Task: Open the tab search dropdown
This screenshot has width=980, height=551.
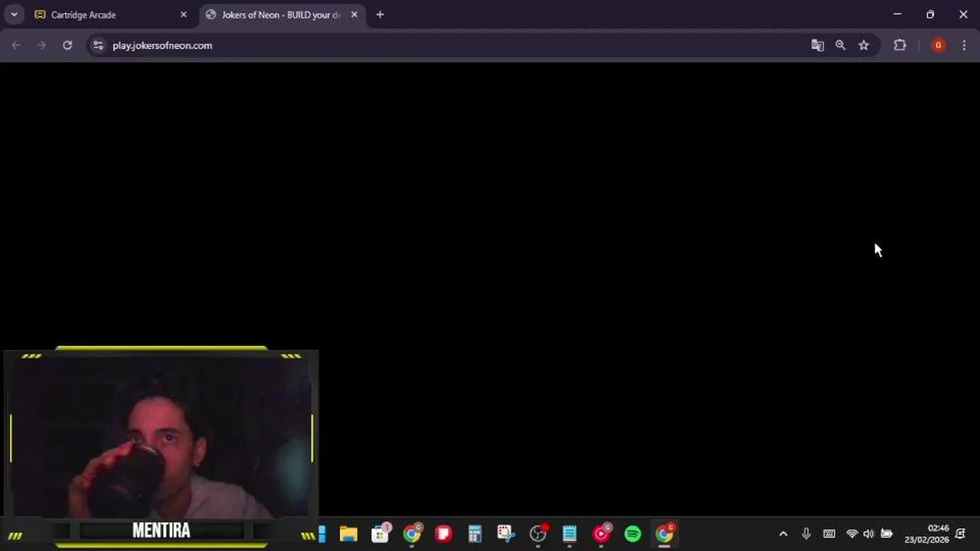Action: [x=14, y=15]
